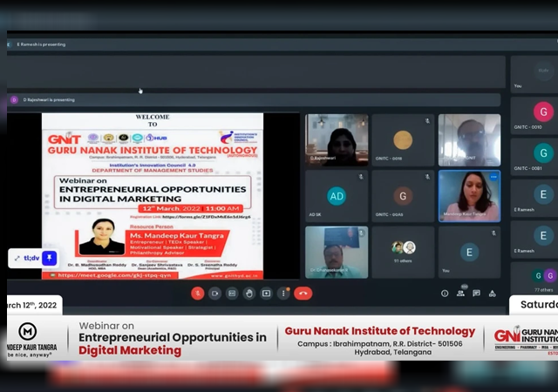Click the G avatar on GNITC - 00A5 tile

403,196
